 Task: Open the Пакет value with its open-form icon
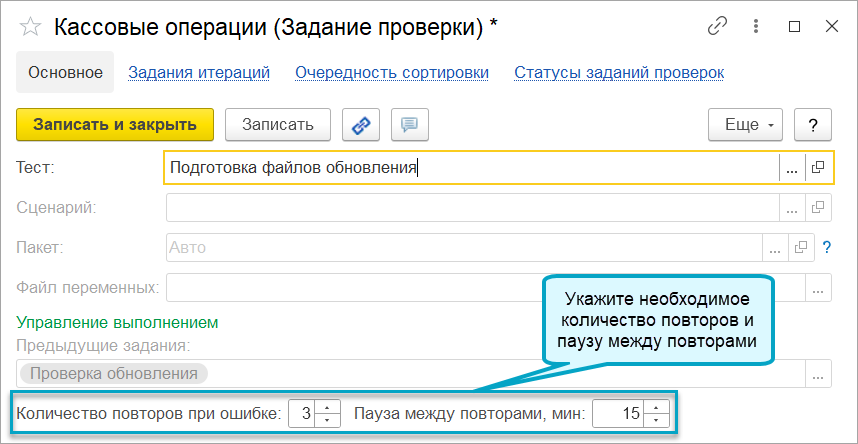tap(802, 247)
